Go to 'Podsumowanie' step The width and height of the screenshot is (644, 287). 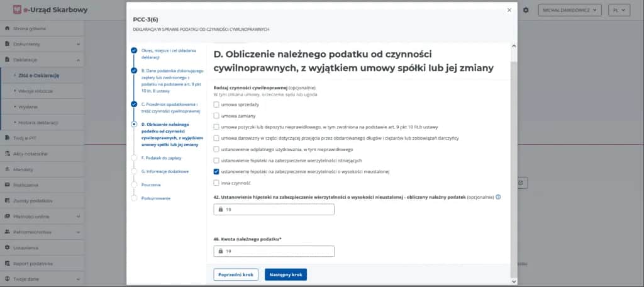coord(156,198)
